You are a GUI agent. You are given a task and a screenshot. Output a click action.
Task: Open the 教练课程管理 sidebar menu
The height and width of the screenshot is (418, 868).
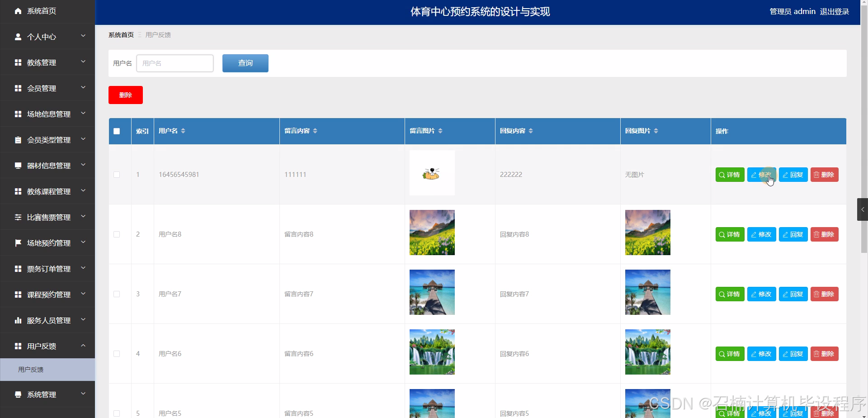(47, 191)
